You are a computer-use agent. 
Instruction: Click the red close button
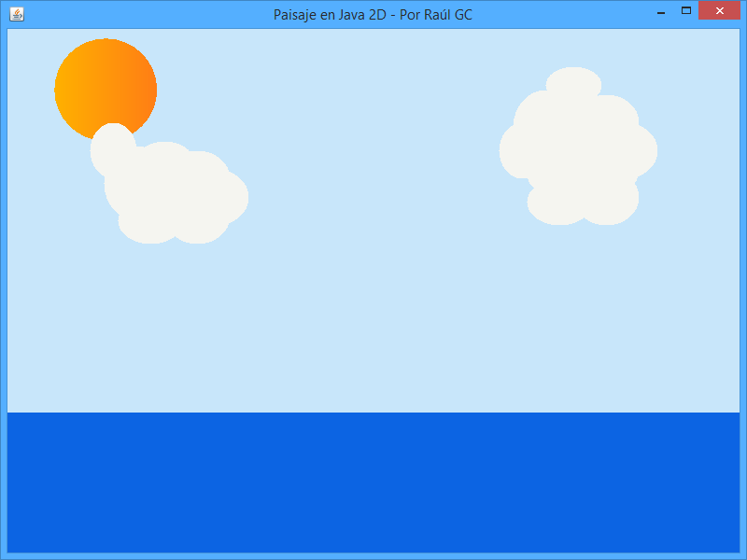coord(718,10)
